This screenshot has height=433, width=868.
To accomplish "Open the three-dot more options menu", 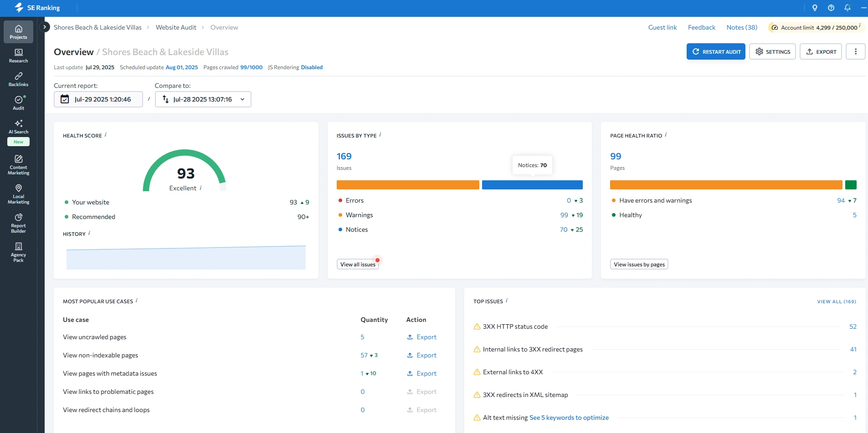I will (855, 52).
